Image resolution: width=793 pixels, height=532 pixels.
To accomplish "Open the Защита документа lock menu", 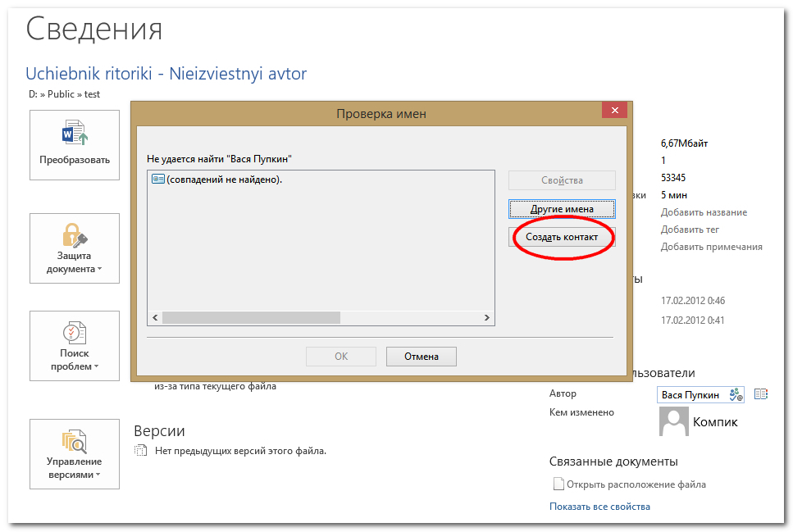I will point(75,248).
